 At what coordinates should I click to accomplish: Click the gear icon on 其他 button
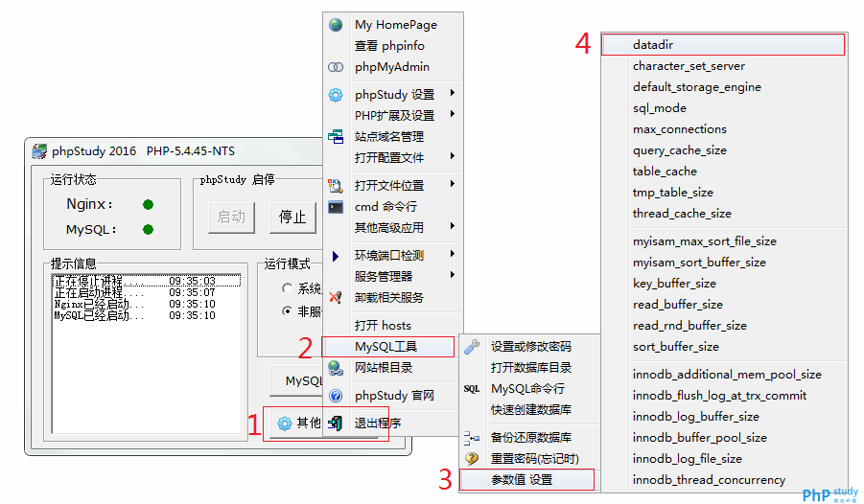285,424
